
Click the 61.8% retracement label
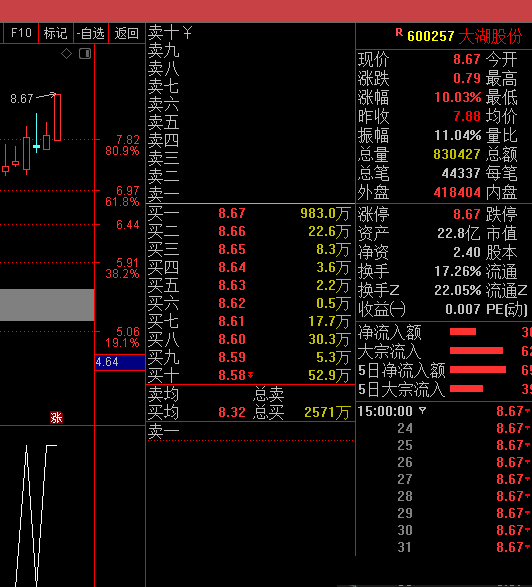pos(122,202)
